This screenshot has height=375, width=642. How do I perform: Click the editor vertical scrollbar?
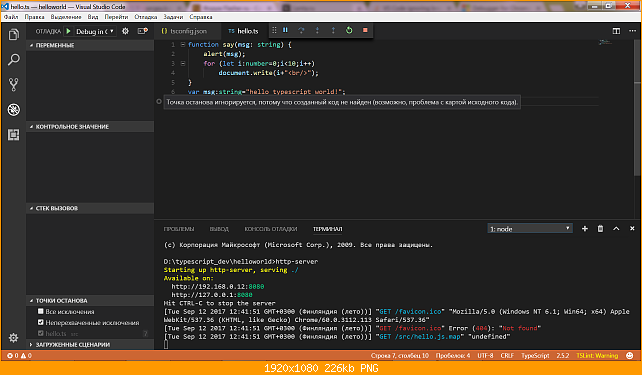[637, 108]
